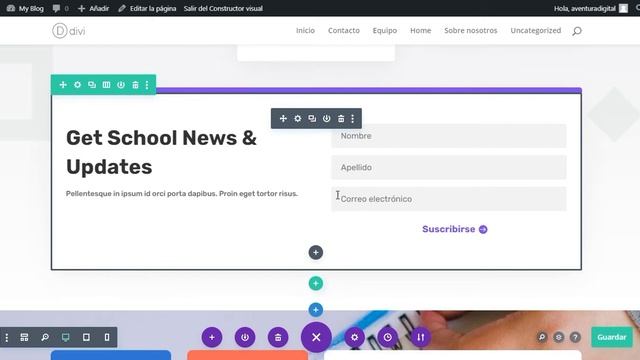This screenshot has width=640, height=360.
Task: Click the row move handle icon
Action: pyautogui.click(x=63, y=84)
